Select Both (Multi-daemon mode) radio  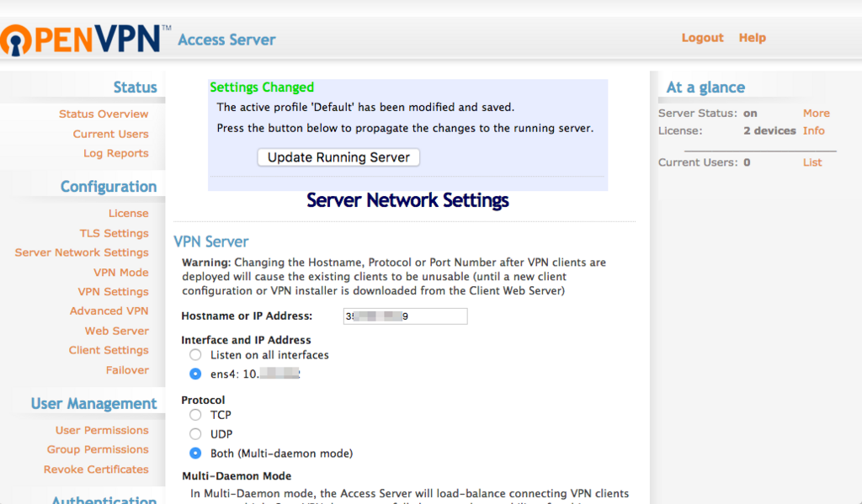pos(195,454)
